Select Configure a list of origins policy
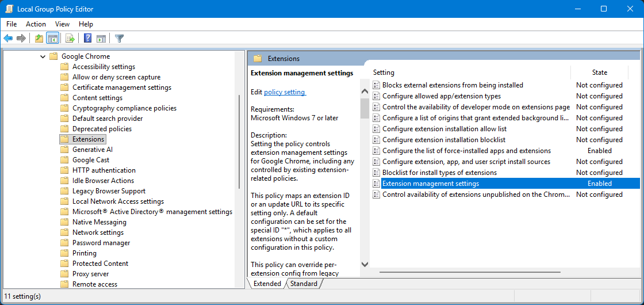This screenshot has height=305, width=644. coord(476,118)
